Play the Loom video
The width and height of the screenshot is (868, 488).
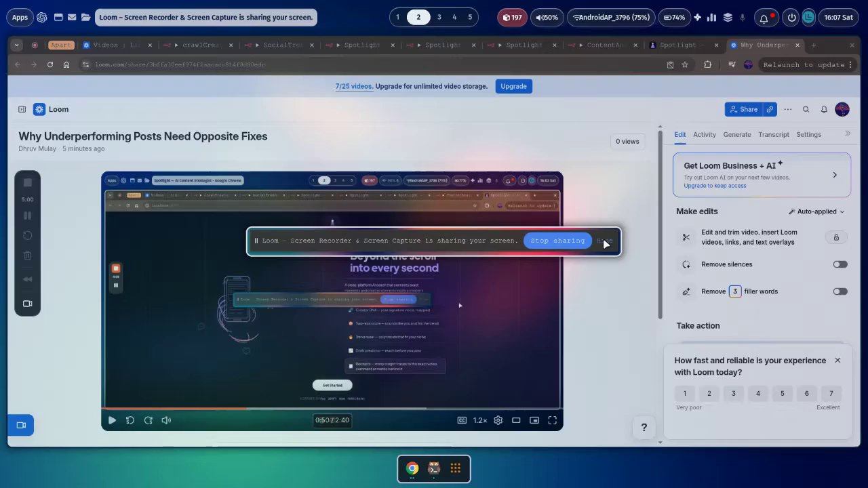coord(112,420)
